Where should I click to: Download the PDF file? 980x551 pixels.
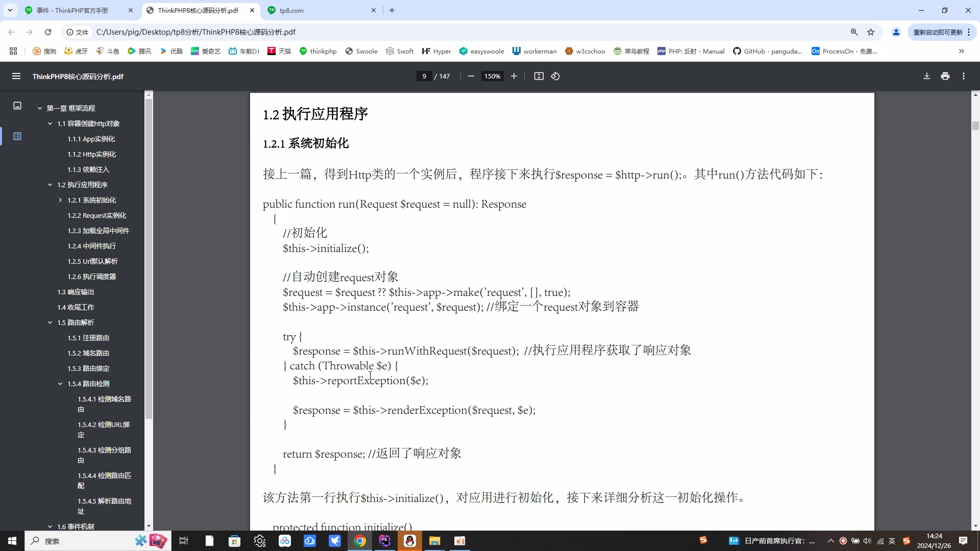pyautogui.click(x=927, y=76)
